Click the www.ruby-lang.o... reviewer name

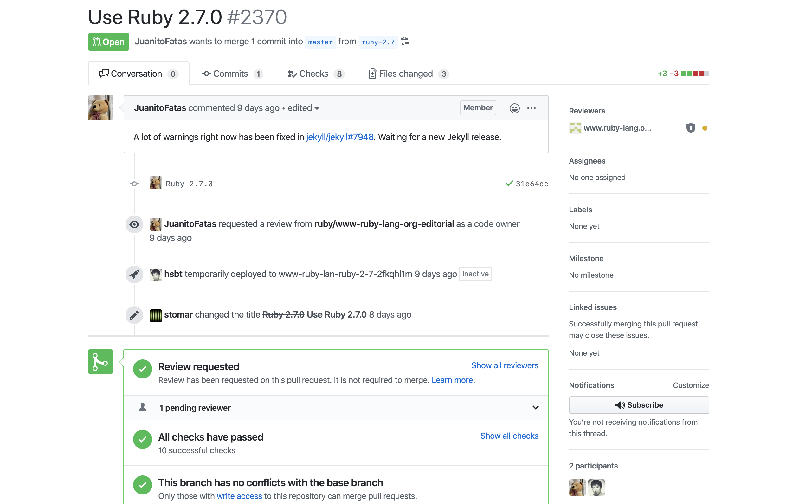point(617,128)
